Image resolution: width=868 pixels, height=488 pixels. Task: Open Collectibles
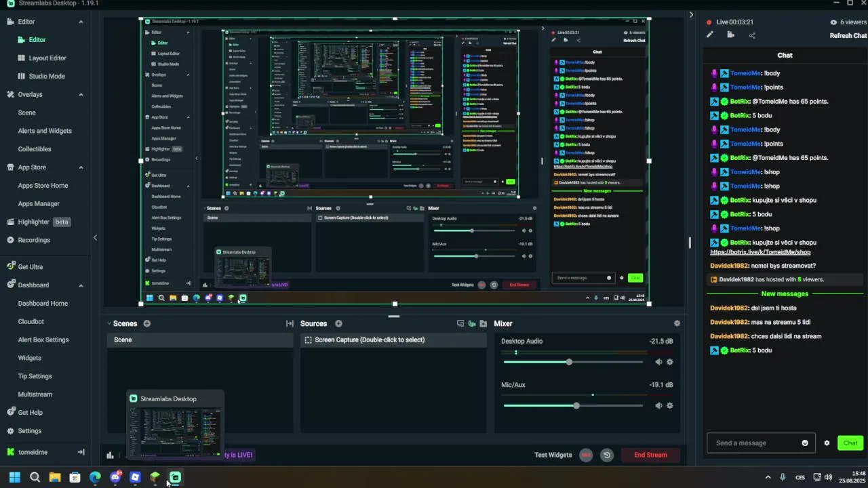35,149
